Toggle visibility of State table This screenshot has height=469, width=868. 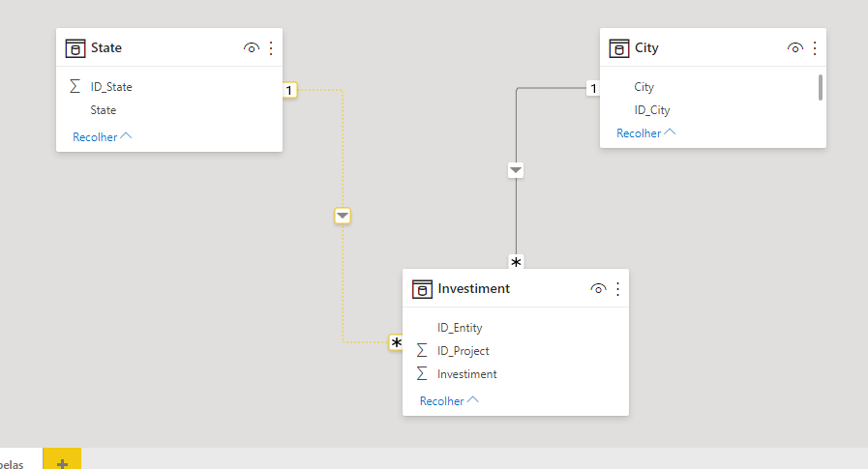[251, 48]
